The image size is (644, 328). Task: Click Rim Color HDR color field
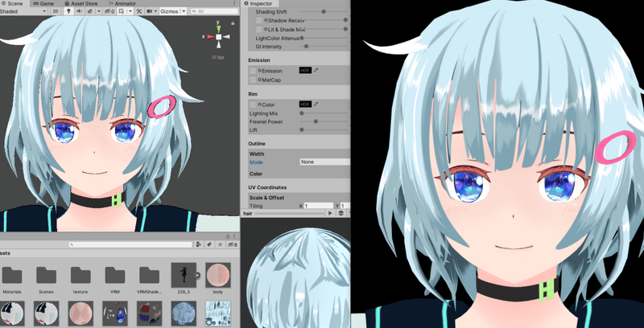click(305, 105)
